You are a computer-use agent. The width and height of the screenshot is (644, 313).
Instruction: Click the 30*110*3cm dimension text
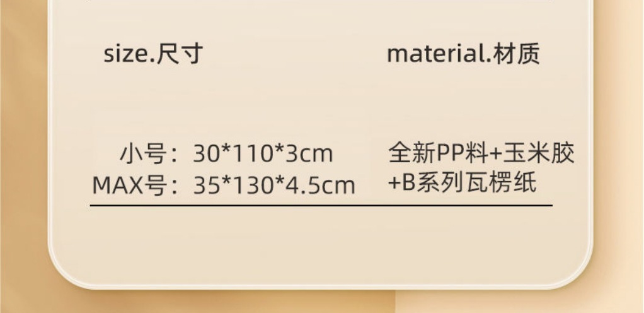click(263, 154)
